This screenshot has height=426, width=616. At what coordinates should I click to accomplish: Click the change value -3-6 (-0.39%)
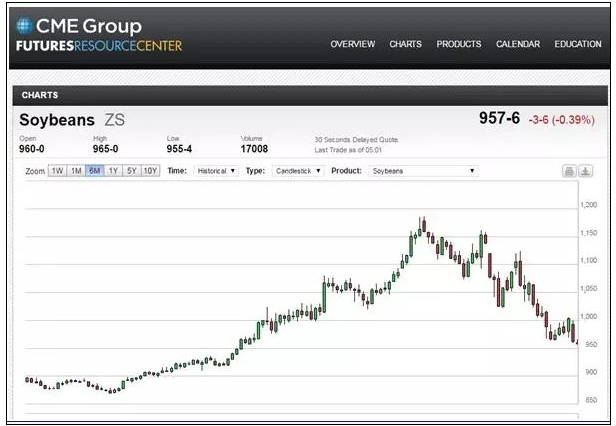point(561,120)
